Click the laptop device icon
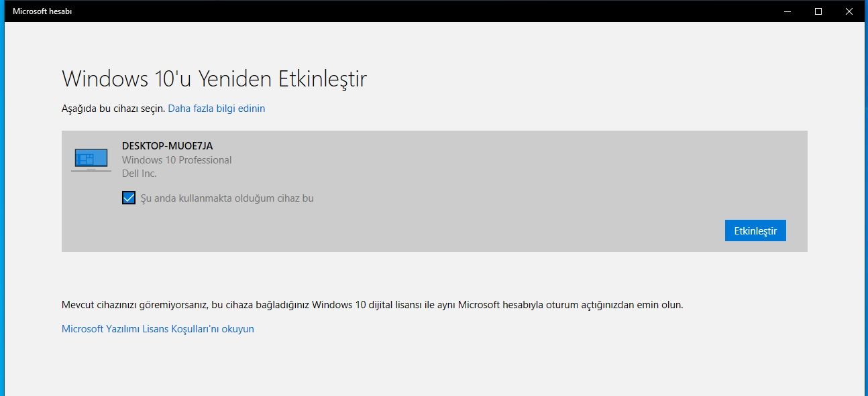The height and width of the screenshot is (396, 868). 91,160
